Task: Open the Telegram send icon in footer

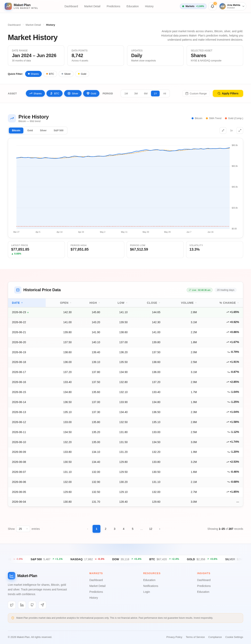Action: [x=43, y=605]
